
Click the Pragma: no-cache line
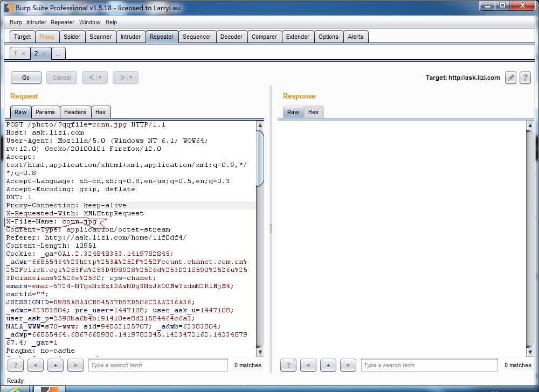[40, 351]
